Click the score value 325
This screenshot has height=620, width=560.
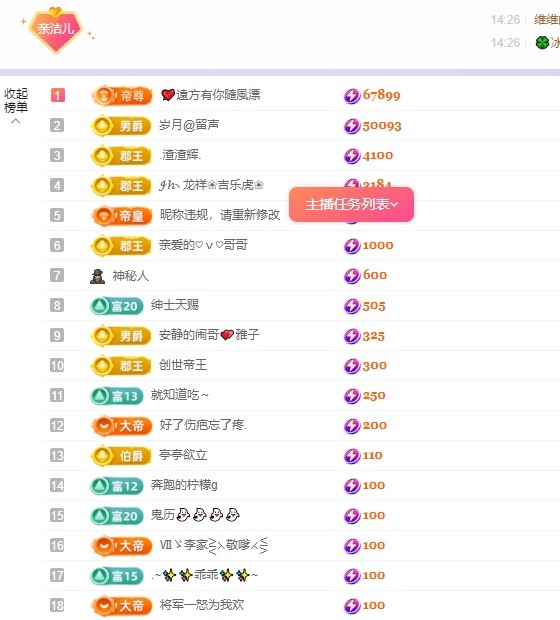tap(374, 336)
